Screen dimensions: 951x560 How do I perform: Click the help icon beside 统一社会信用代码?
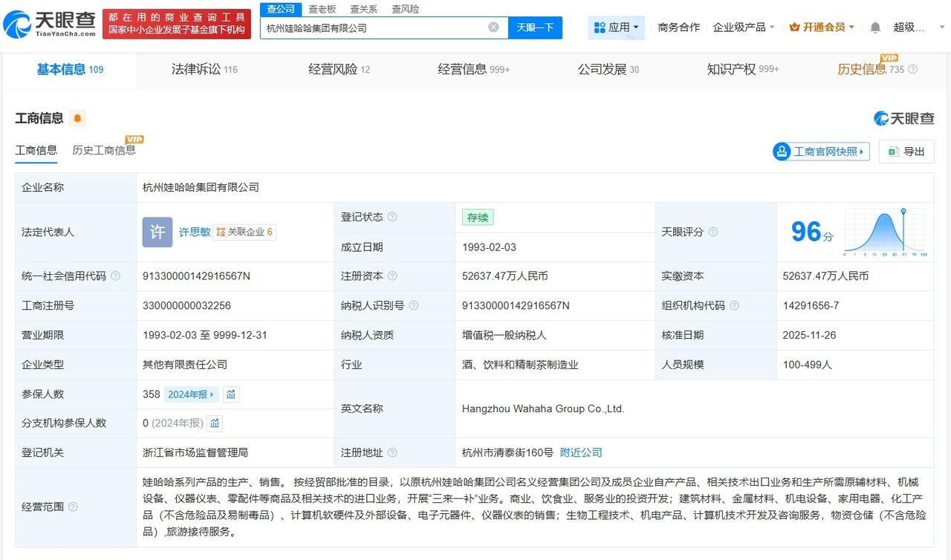pyautogui.click(x=115, y=276)
